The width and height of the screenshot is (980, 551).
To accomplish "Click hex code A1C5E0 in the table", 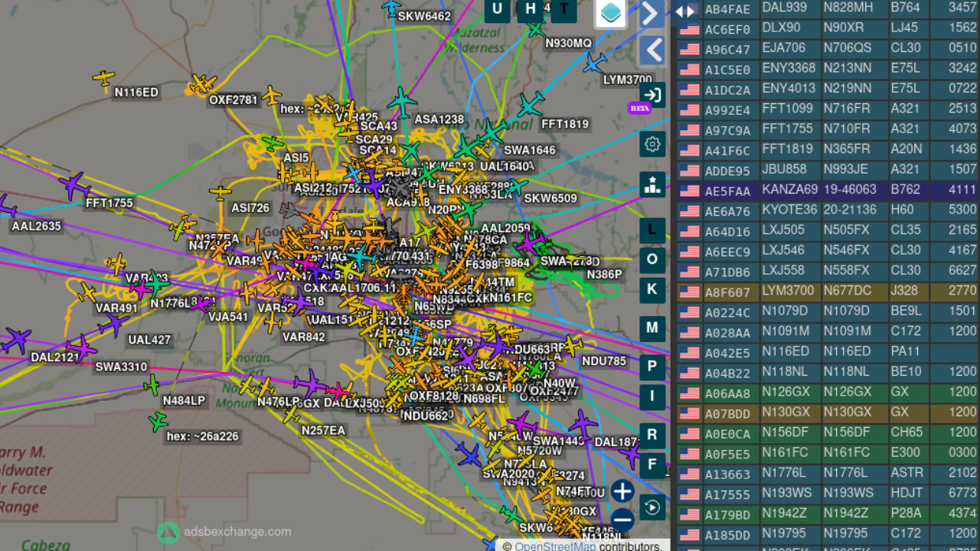I will [727, 70].
